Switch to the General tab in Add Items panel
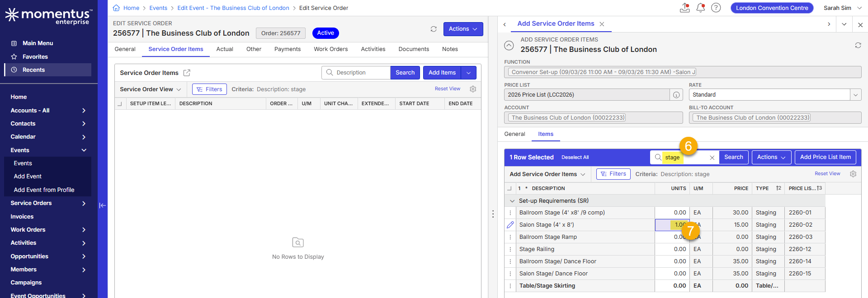The image size is (868, 298). pyautogui.click(x=514, y=134)
